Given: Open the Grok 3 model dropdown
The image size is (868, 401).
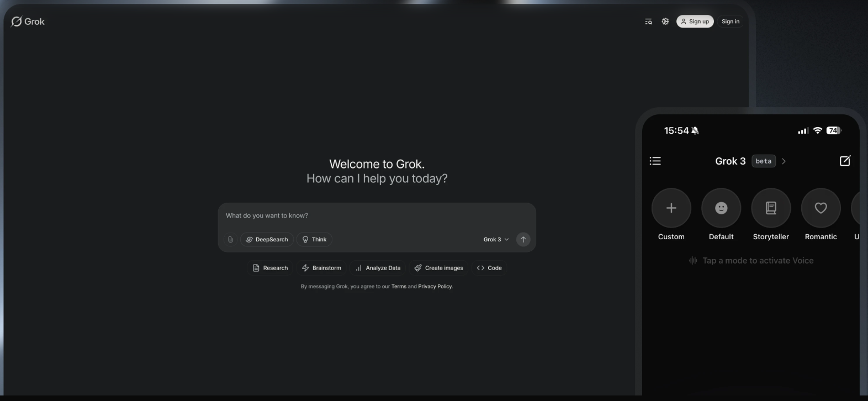Looking at the screenshot, I should click(x=496, y=239).
